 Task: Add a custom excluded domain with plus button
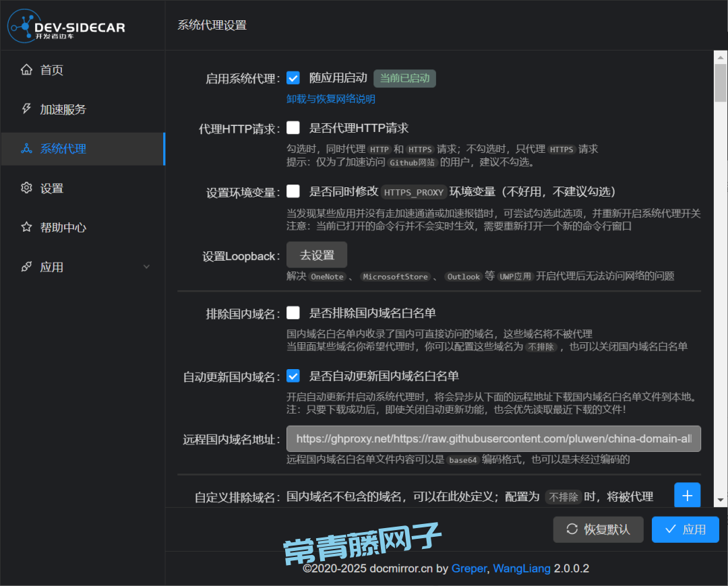(687, 496)
